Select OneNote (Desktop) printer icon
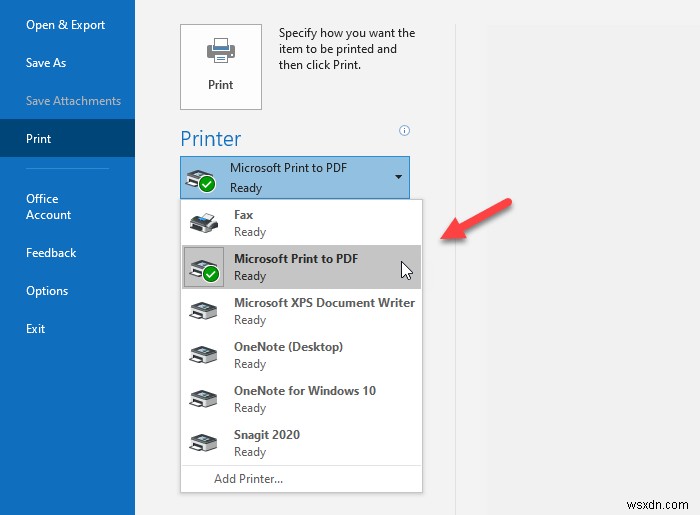This screenshot has width=700, height=515. (203, 355)
